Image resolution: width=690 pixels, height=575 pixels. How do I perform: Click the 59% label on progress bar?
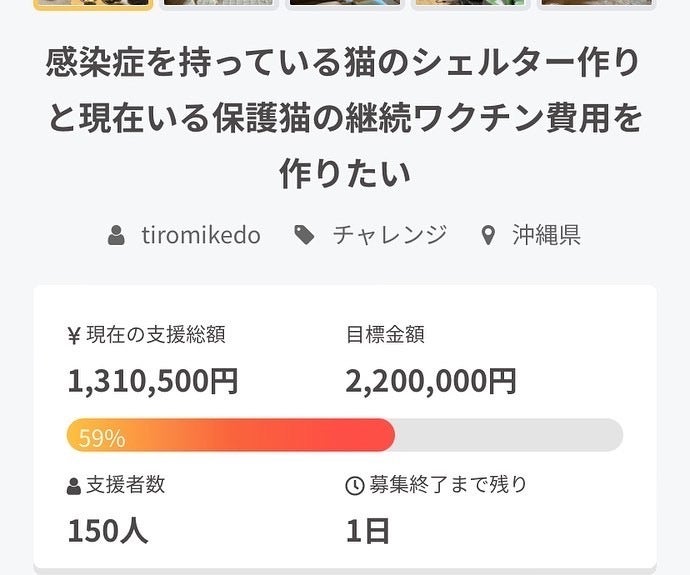coord(101,437)
